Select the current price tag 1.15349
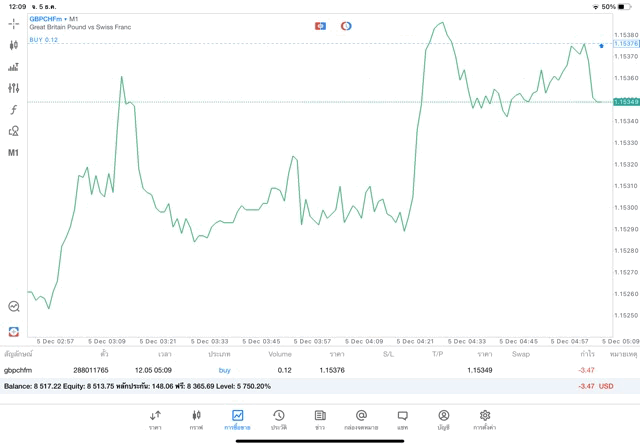 coord(626,102)
